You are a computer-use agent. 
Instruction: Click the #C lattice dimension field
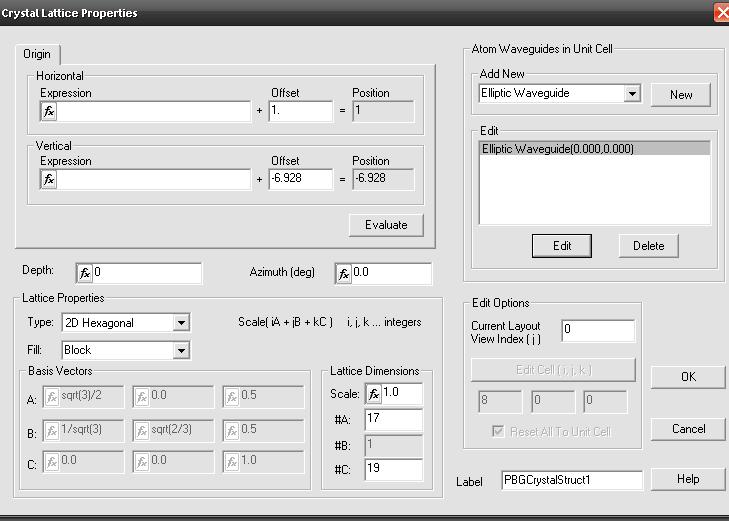pyautogui.click(x=394, y=469)
